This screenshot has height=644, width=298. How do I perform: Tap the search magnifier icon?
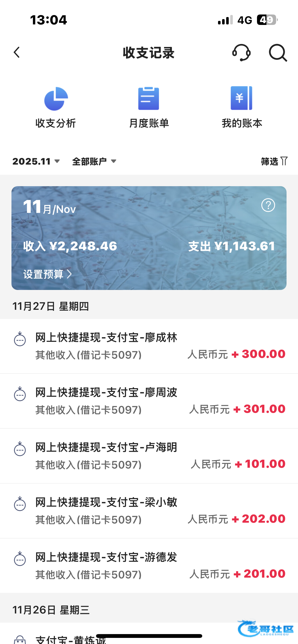tap(278, 53)
